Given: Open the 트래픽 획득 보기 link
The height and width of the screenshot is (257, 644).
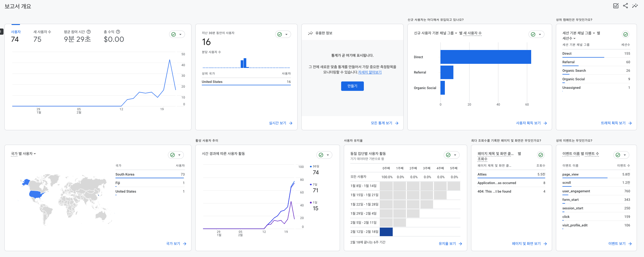Looking at the screenshot, I should click(x=613, y=123).
